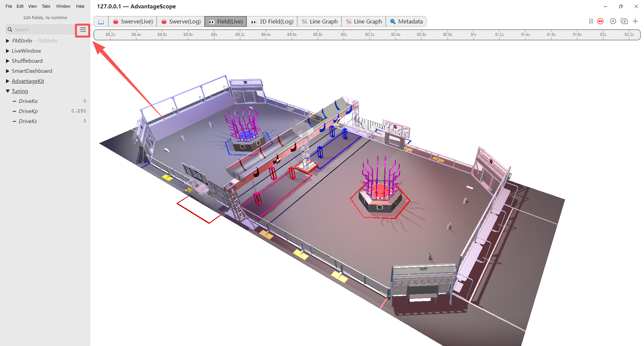The image size is (644, 346).
Task: Open the documentation book icon tab
Action: pos(101,22)
